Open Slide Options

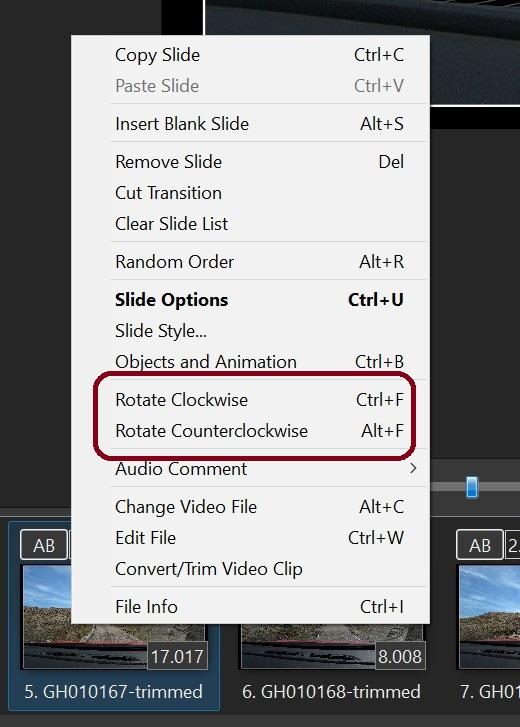pyautogui.click(x=250, y=300)
